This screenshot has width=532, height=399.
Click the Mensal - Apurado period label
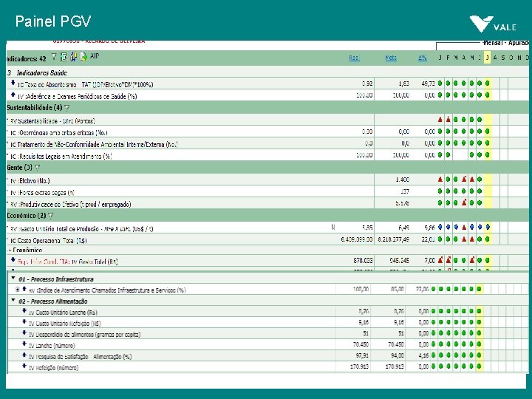coord(505,43)
